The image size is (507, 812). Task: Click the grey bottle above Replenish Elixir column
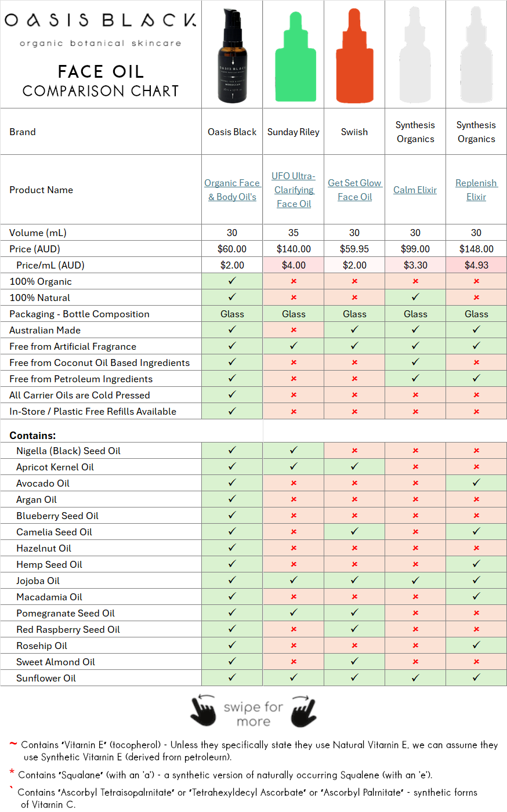tap(476, 55)
